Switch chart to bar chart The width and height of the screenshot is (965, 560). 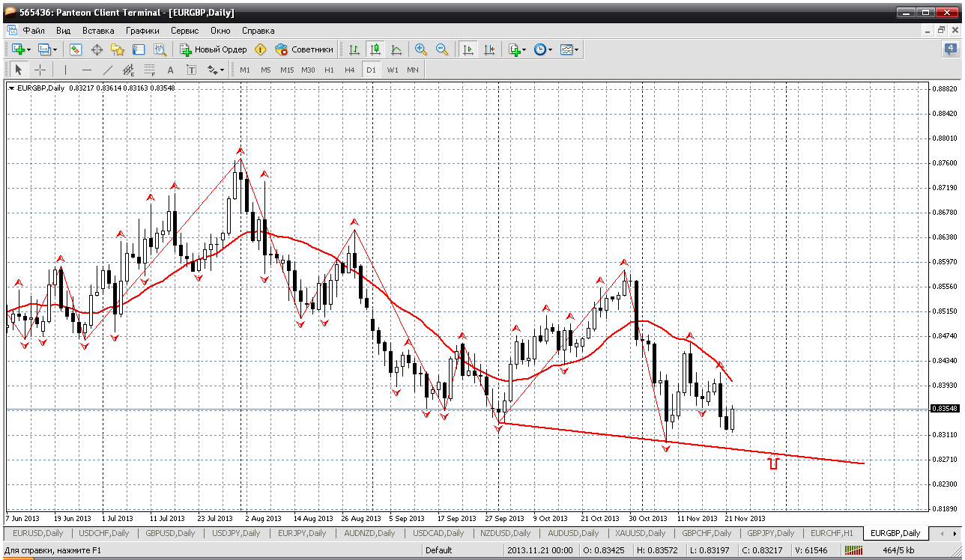354,49
